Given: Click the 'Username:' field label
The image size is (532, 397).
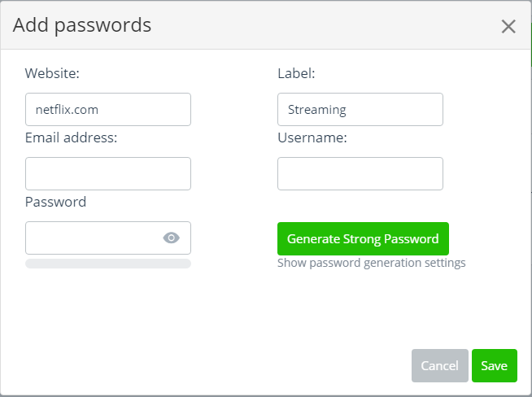Looking at the screenshot, I should pos(312,137).
